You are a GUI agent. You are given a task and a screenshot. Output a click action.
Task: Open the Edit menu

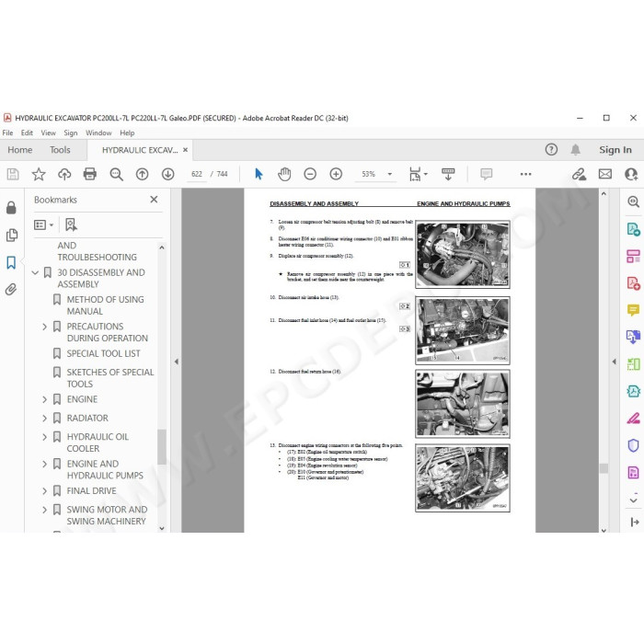(27, 132)
